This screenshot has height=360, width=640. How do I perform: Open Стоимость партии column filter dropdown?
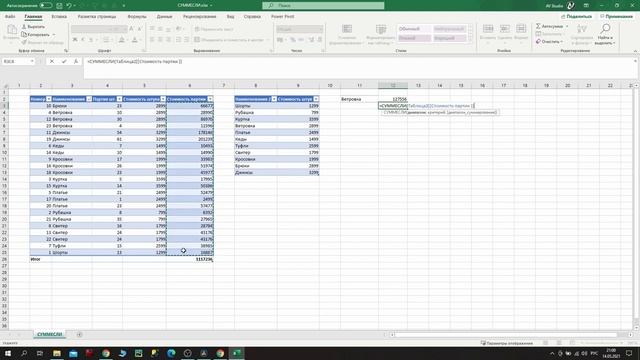210,99
